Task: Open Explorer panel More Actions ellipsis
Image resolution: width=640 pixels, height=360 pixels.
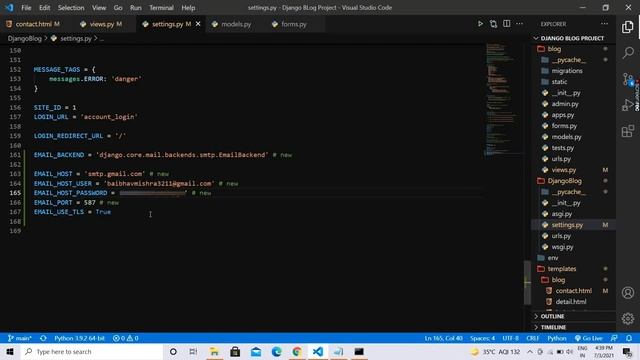Action: (604, 24)
